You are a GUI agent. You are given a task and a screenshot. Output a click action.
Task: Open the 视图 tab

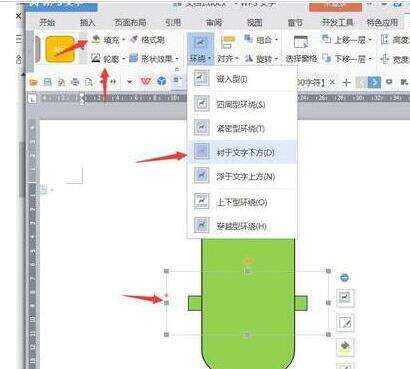coord(254,22)
